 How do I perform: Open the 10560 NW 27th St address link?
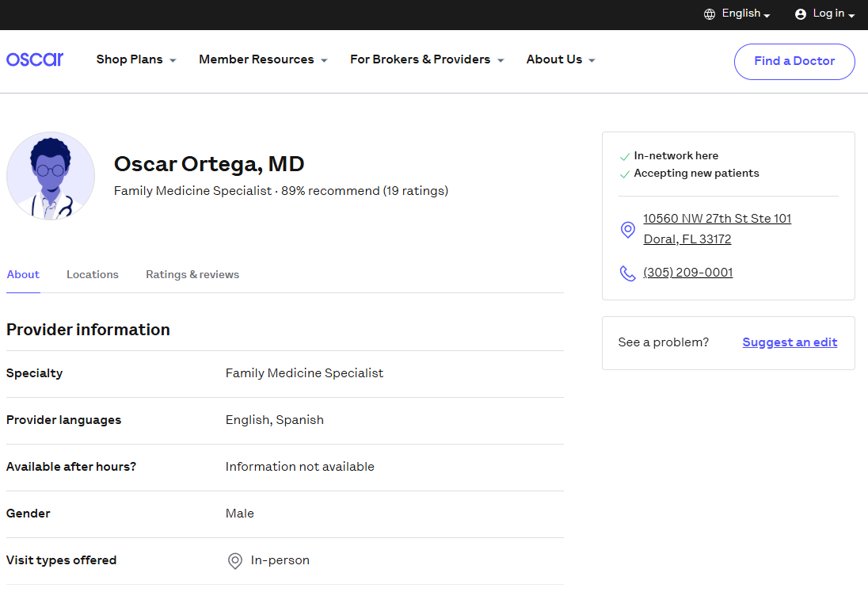[717, 219]
